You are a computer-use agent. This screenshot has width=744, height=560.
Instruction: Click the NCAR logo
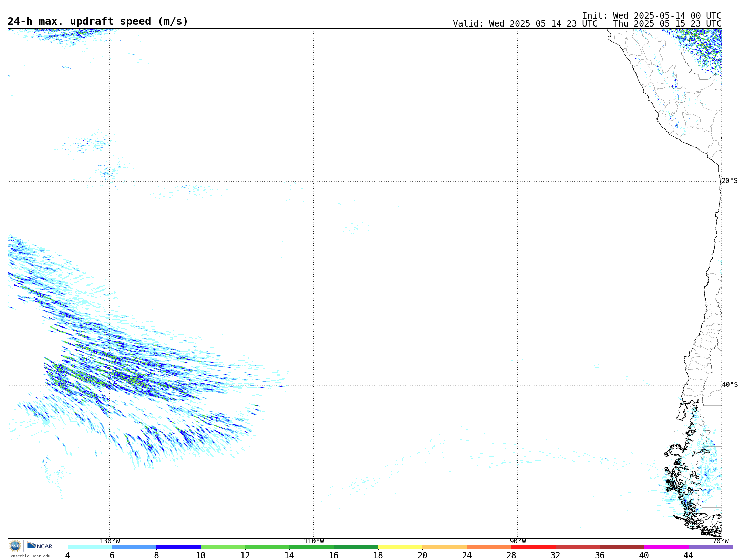[x=40, y=546]
